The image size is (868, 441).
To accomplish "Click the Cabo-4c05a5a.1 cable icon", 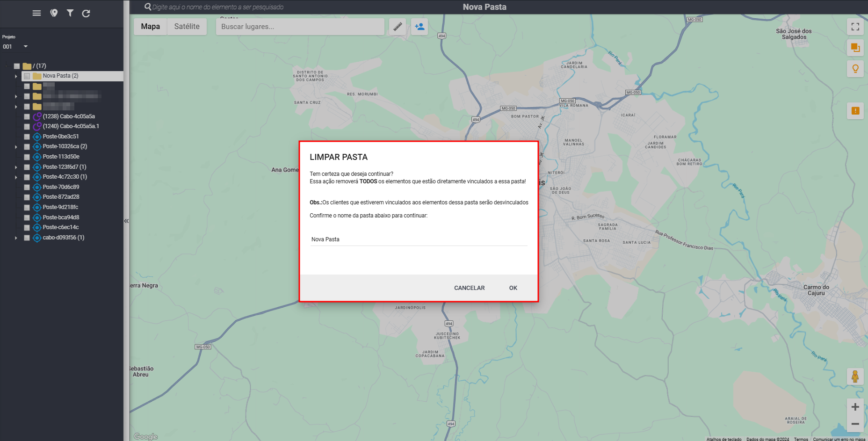I will pos(37,126).
